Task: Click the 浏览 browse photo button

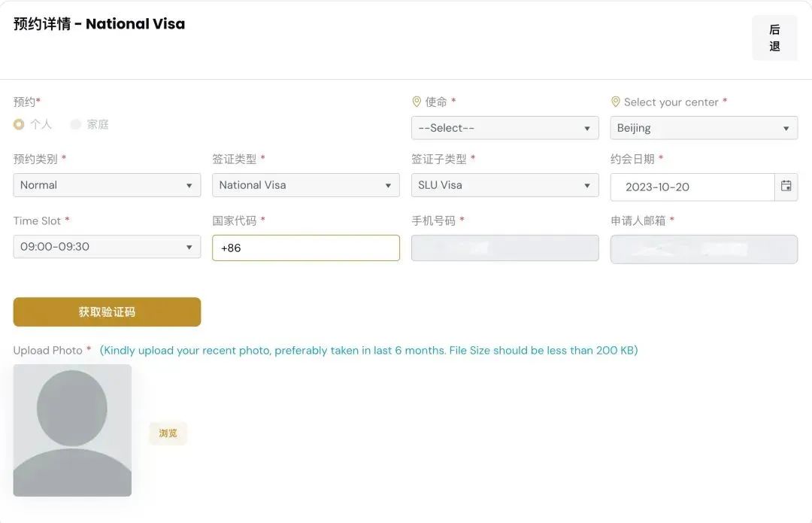Action: pos(168,433)
